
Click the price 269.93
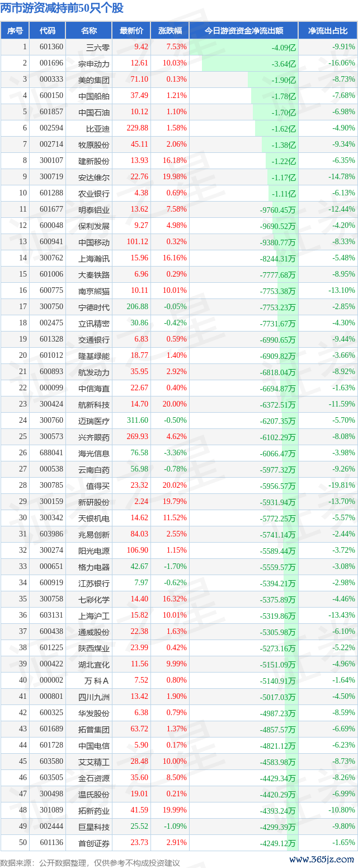click(138, 437)
